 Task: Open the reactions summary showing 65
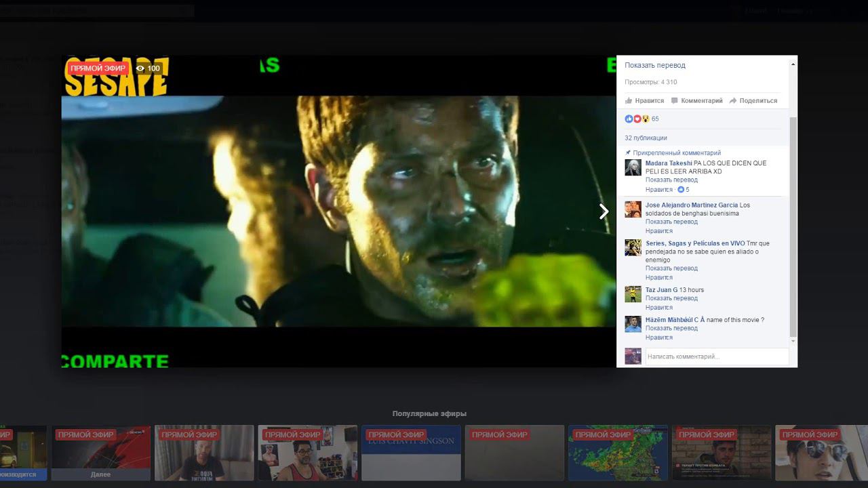pos(642,119)
